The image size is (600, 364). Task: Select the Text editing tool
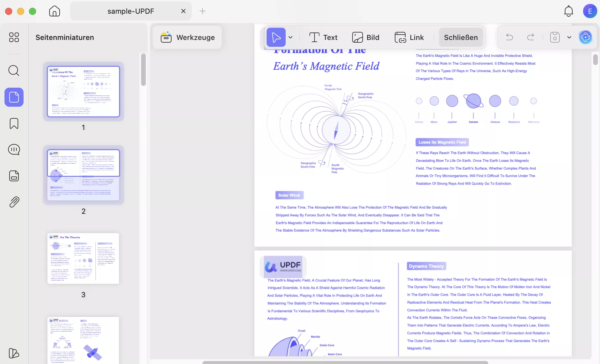pos(323,37)
